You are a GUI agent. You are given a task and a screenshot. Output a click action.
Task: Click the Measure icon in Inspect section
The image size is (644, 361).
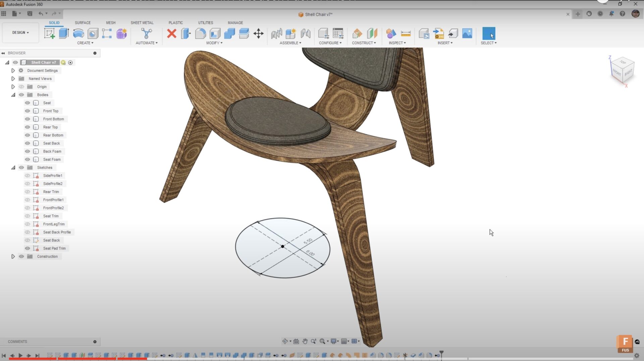click(406, 33)
